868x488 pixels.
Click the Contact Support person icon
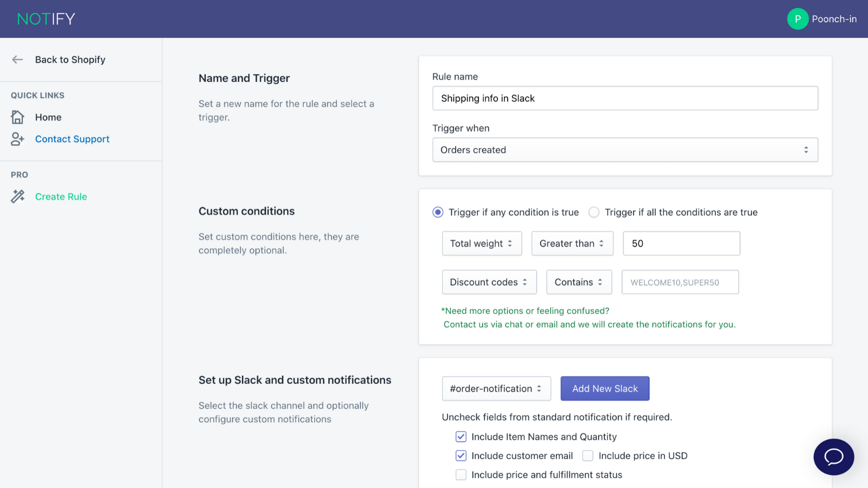[x=17, y=139]
